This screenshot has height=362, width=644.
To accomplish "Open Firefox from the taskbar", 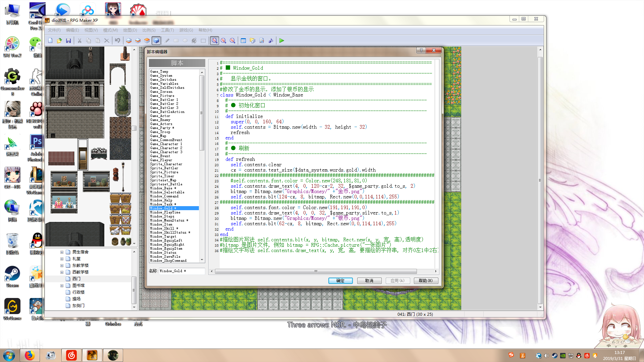I will [x=30, y=355].
